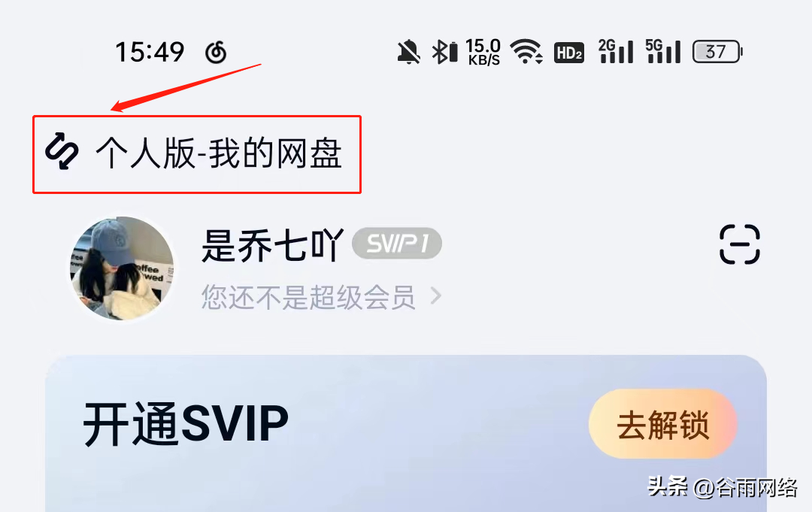Open the scan QR code icon
This screenshot has width=812, height=512.
coord(740,244)
